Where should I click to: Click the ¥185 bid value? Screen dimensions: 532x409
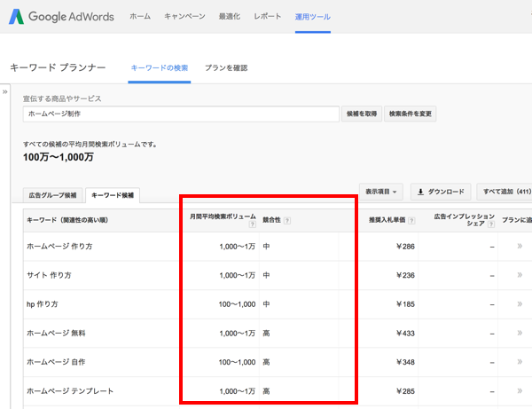point(405,304)
